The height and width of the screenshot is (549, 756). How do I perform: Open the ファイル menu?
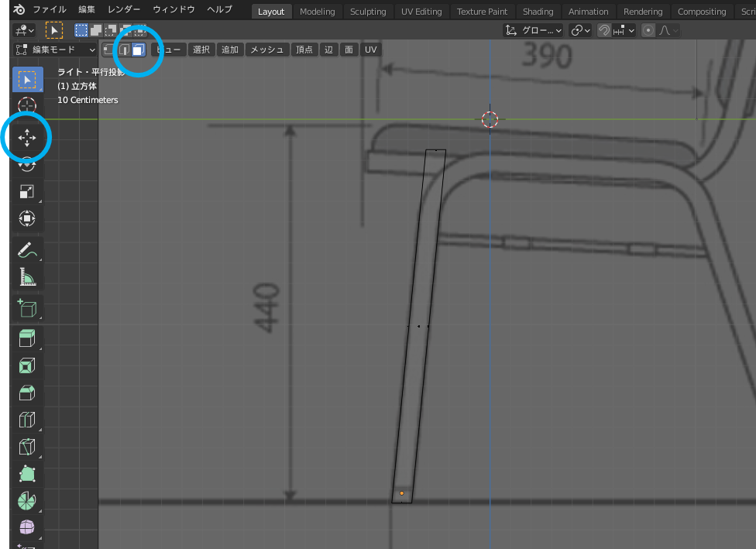tap(49, 9)
